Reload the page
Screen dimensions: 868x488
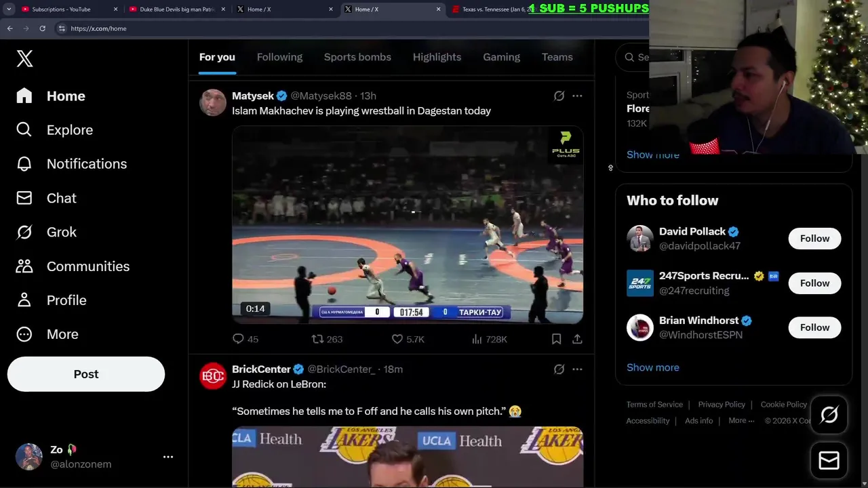click(x=42, y=28)
